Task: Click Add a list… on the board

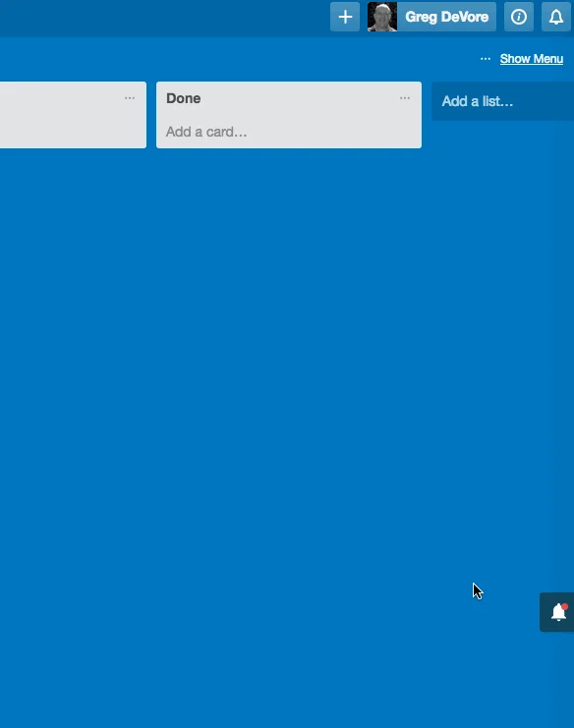Action: tap(478, 101)
